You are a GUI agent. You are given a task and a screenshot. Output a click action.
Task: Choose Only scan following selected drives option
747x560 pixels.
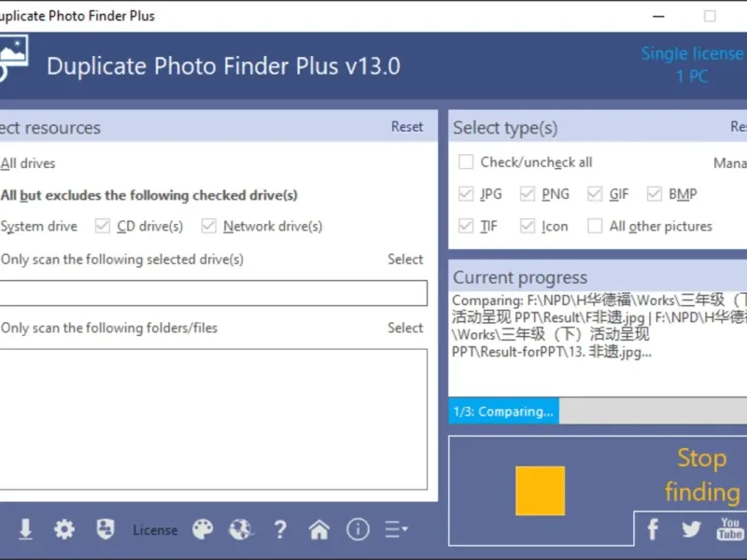(122, 259)
